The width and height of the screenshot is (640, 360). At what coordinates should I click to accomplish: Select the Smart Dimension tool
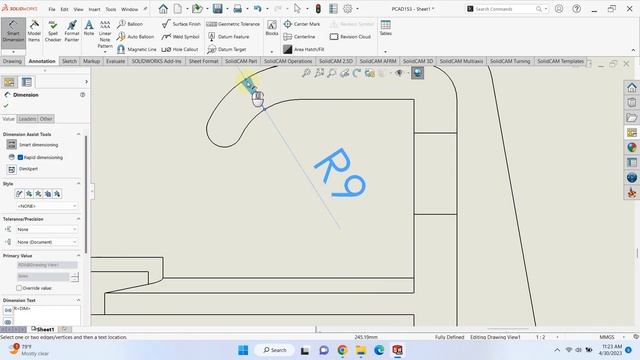13,31
